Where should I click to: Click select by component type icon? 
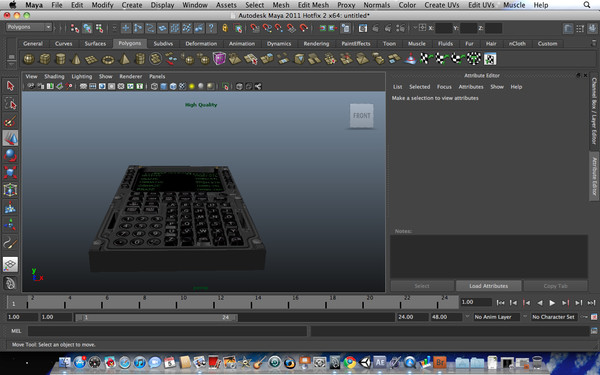[x=99, y=28]
